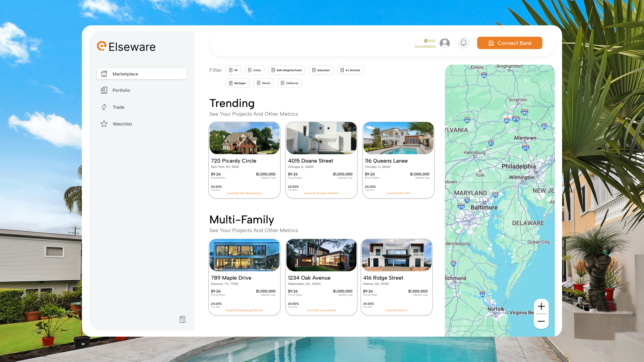Click the KYC verified checkmark

pos(426,41)
